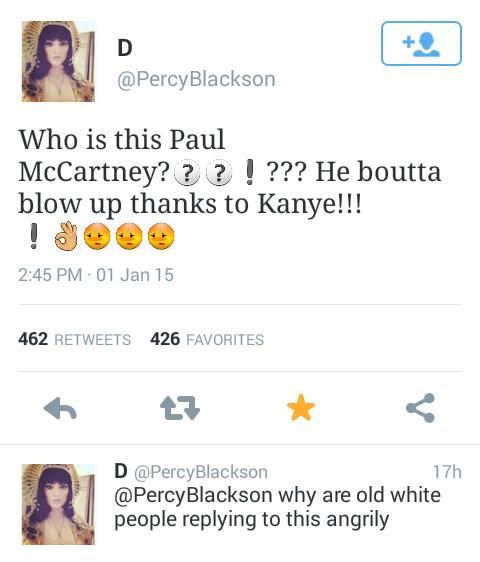Viewport: 480px width, 562px height.
Task: Click the OK hand emoji in tweet
Action: click(x=66, y=236)
